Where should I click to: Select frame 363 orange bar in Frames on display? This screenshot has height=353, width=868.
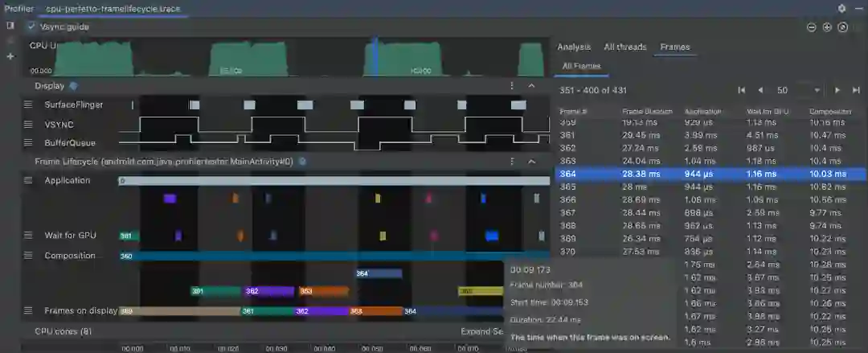(376, 311)
